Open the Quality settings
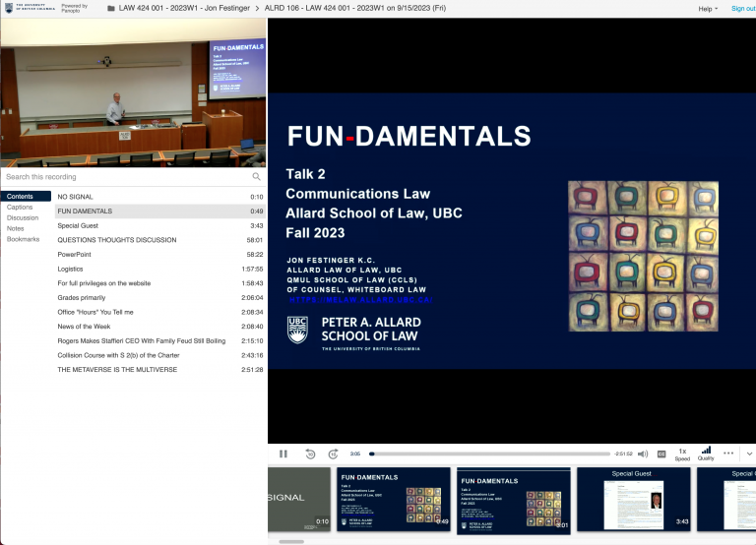The image size is (756, 545). point(706,454)
